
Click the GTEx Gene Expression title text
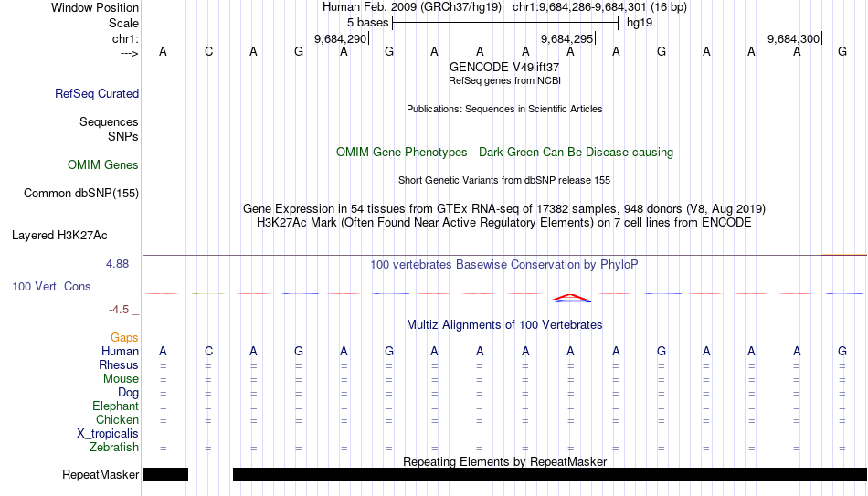click(x=504, y=208)
